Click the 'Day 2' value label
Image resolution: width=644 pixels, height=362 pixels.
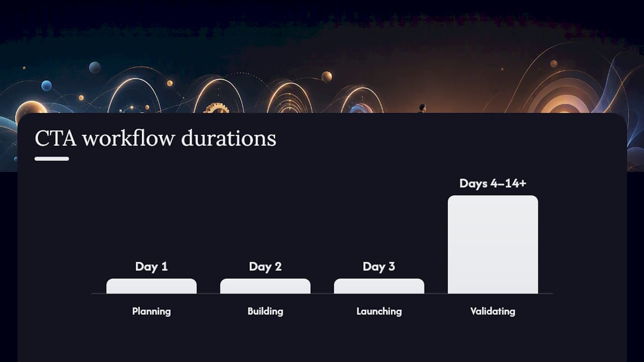click(265, 266)
